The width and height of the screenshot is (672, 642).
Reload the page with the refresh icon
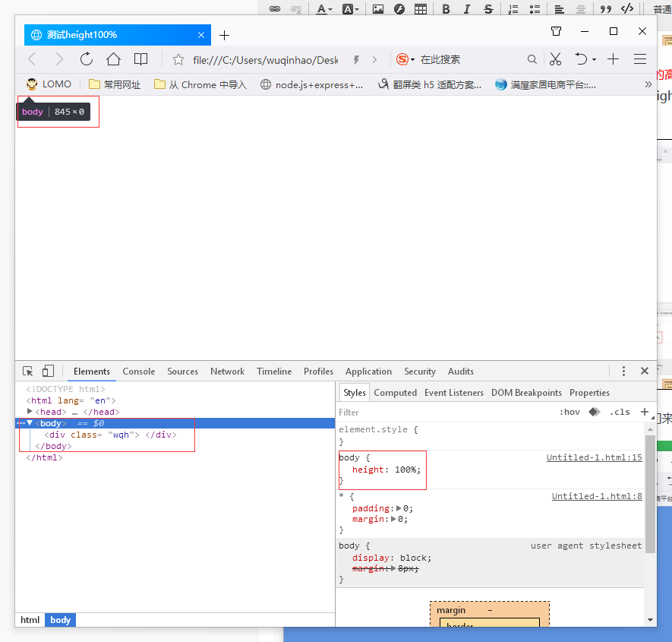tap(87, 59)
